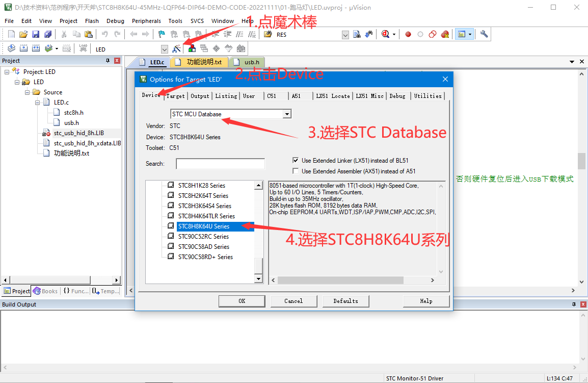Enable Use Extended Assembler (AX51) instead of A51
Viewport: 588px width, 383px height.
[296, 171]
